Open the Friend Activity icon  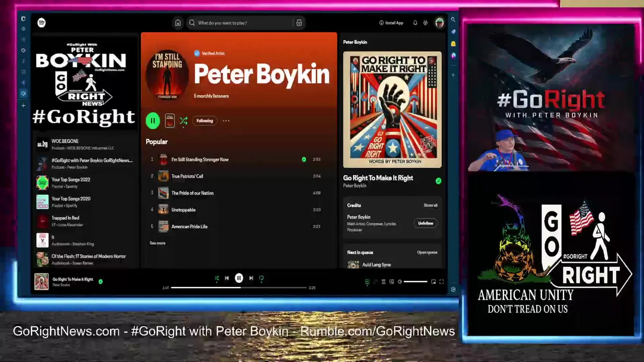[426, 23]
